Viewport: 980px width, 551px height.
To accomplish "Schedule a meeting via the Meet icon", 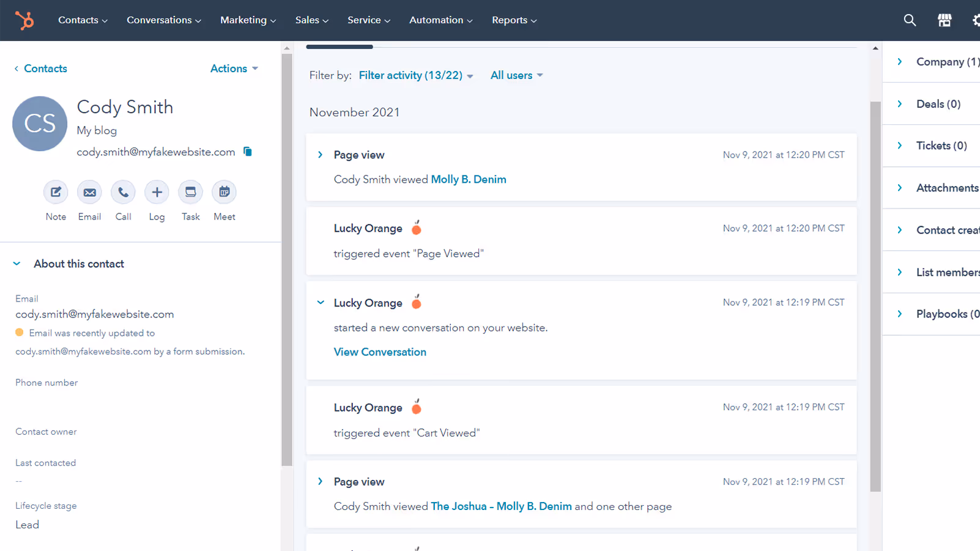I will (224, 191).
